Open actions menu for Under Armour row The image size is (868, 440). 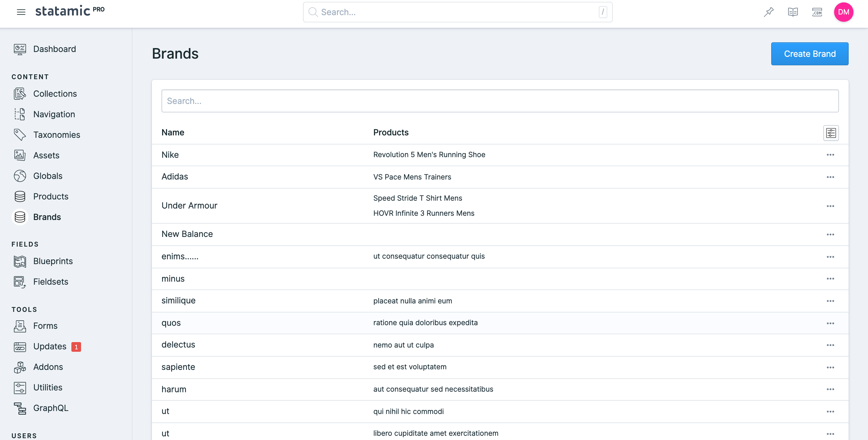(830, 206)
